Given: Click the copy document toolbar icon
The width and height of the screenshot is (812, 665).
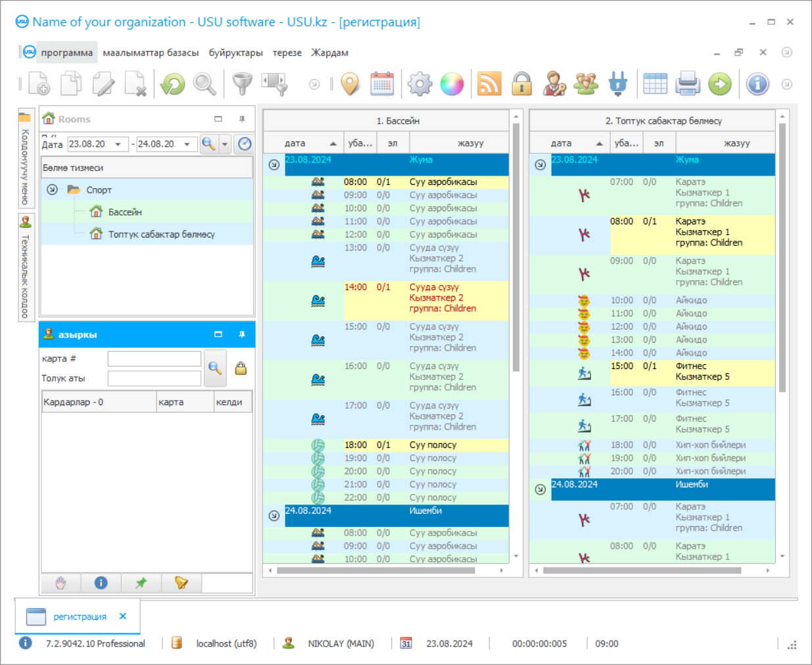Looking at the screenshot, I should pyautogui.click(x=71, y=84).
